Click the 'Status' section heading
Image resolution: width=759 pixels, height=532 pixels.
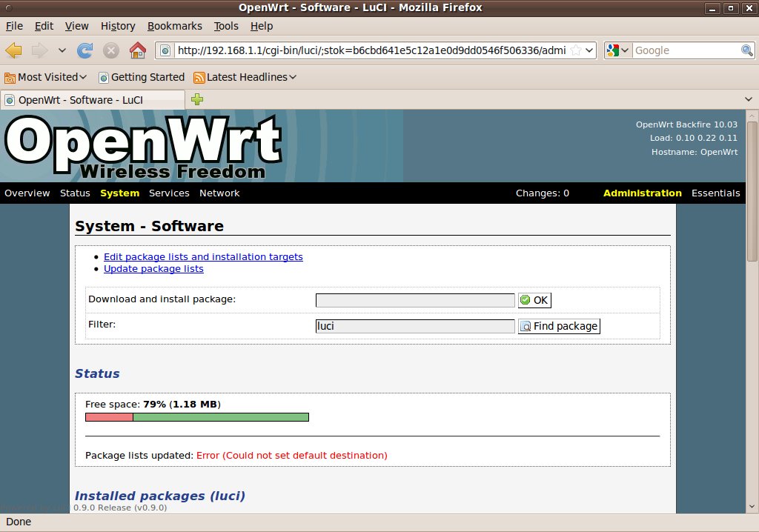[x=97, y=373]
